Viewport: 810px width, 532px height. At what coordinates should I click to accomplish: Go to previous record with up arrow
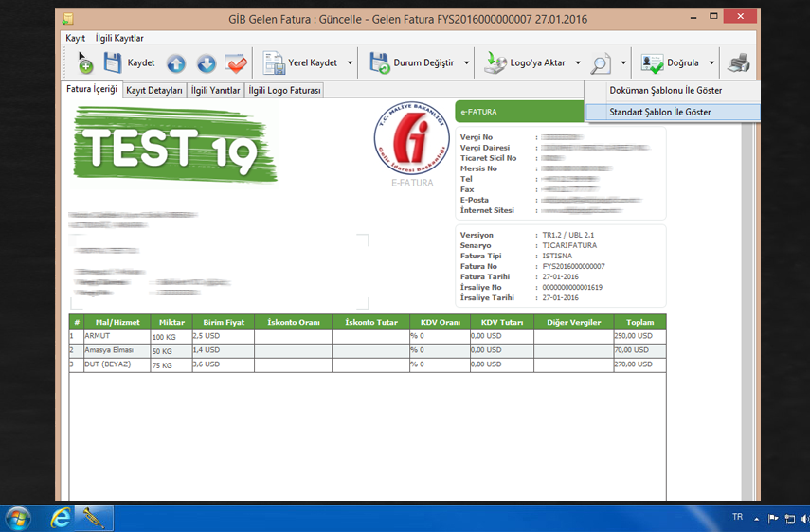(176, 64)
